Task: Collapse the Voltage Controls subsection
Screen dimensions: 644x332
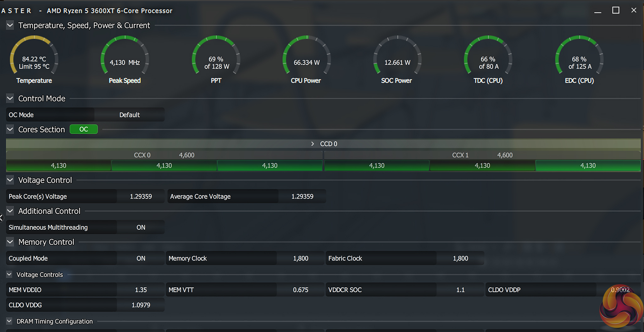Action: (x=9, y=275)
